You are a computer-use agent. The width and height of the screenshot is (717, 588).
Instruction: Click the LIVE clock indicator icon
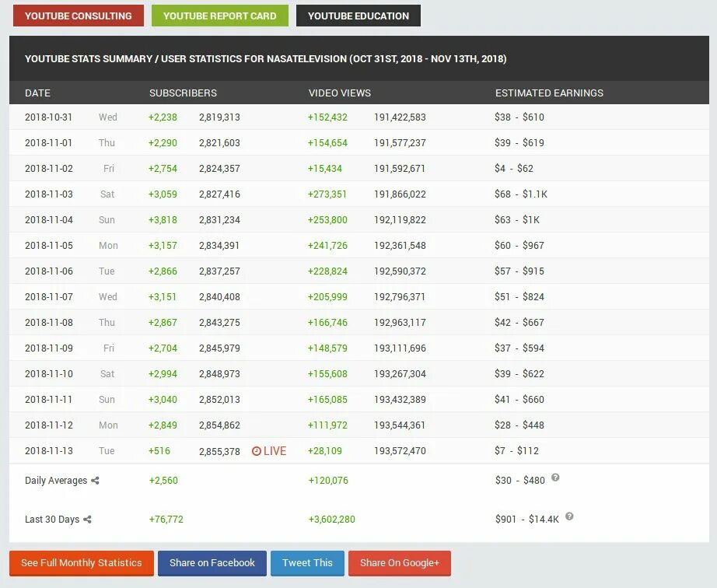click(x=257, y=451)
